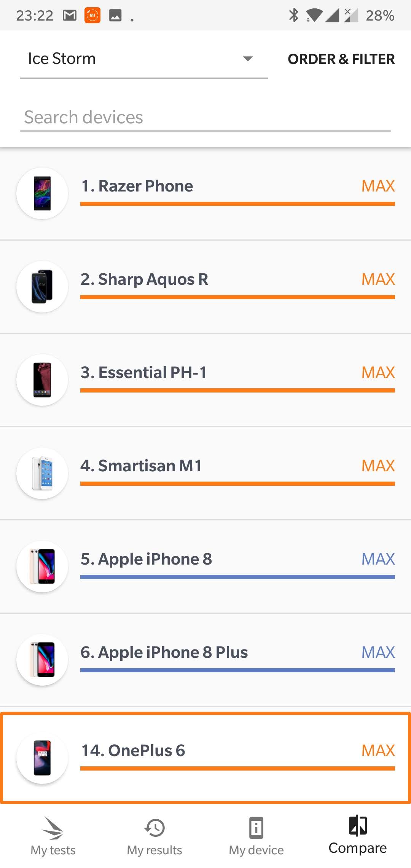This screenshot has width=411, height=868.
Task: Tap the Compare tab icon
Action: 358,826
